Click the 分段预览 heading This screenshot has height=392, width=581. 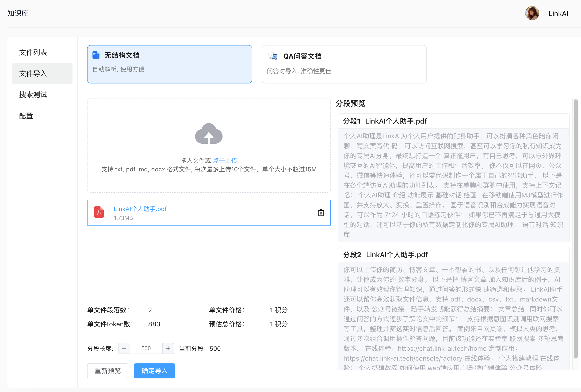click(350, 103)
